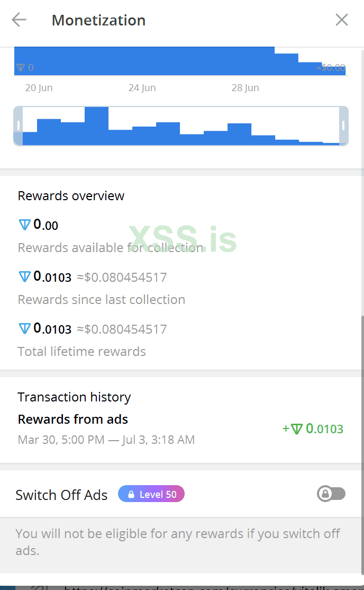Click the back arrow icon
Image resolution: width=364 pixels, height=590 pixels.
click(19, 20)
